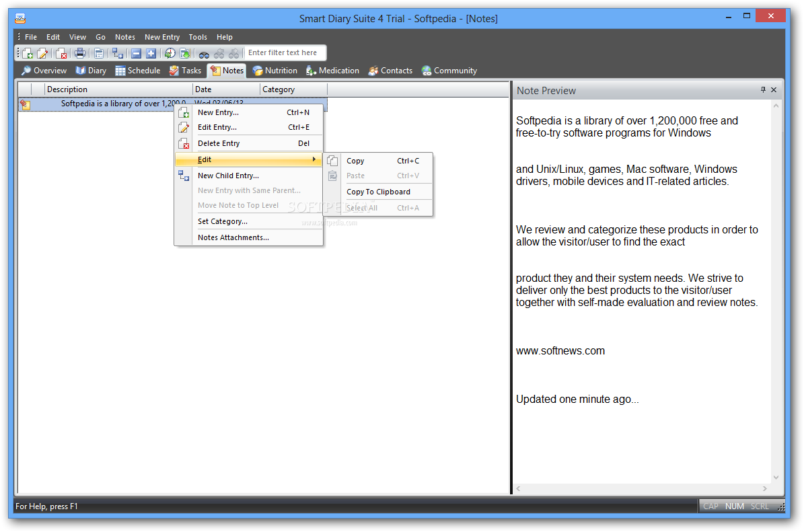Click the clipboard page toolbar icon
This screenshot has height=532, width=804.
[99, 53]
